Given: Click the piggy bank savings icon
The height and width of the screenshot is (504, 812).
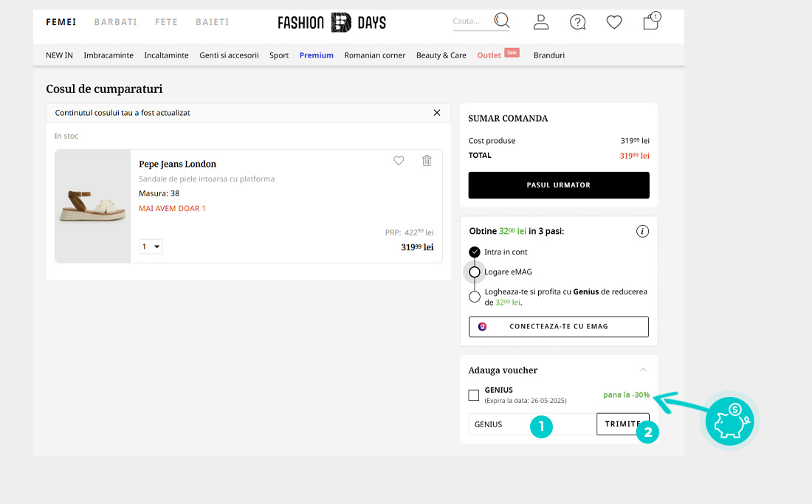Looking at the screenshot, I should (729, 421).
